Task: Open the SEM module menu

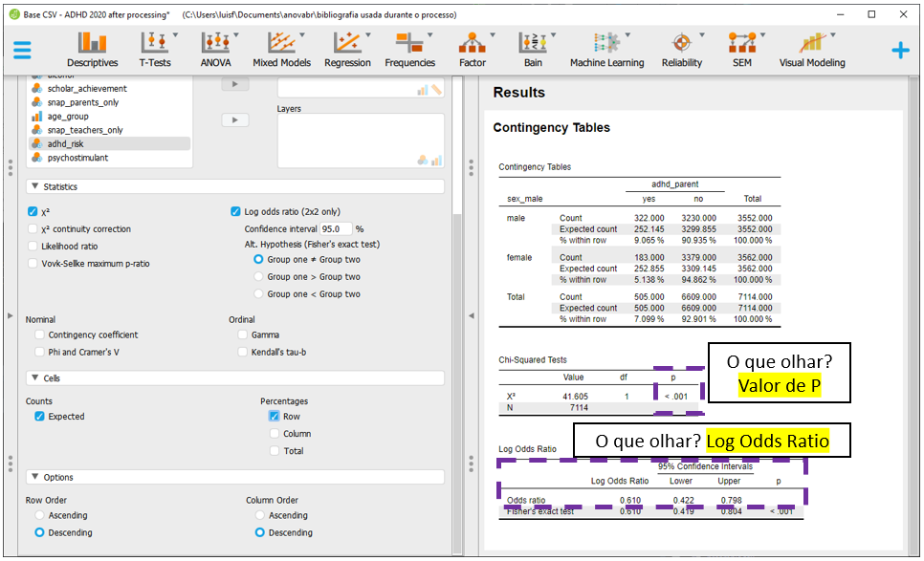Action: (741, 50)
